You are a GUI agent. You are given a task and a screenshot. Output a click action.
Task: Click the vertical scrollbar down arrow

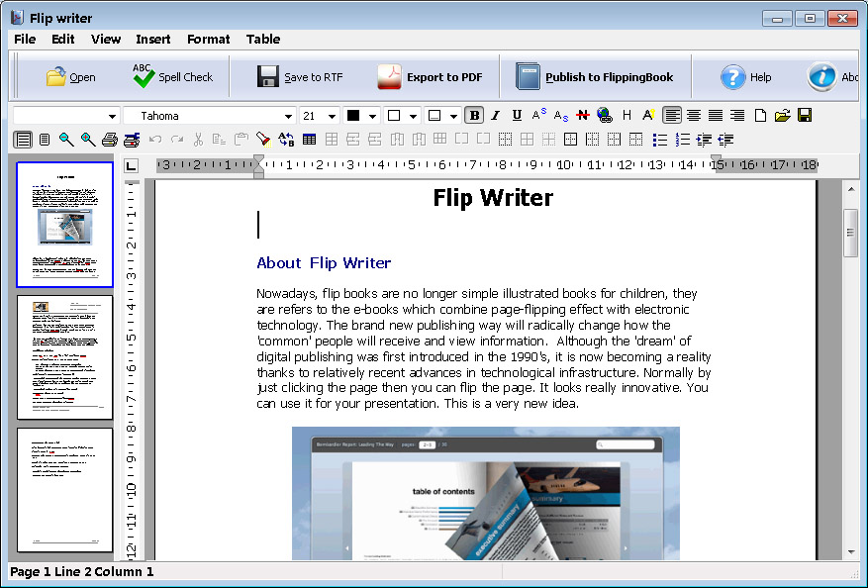coord(851,552)
